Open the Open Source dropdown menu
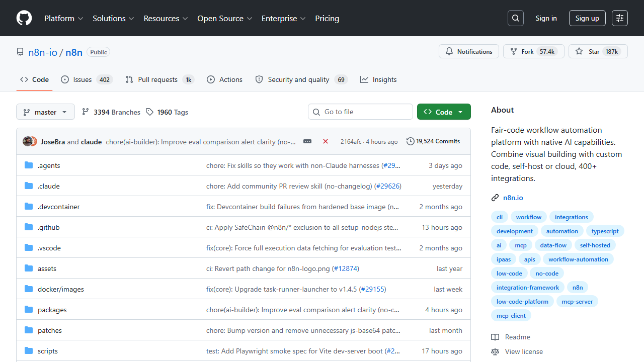 coord(225,18)
